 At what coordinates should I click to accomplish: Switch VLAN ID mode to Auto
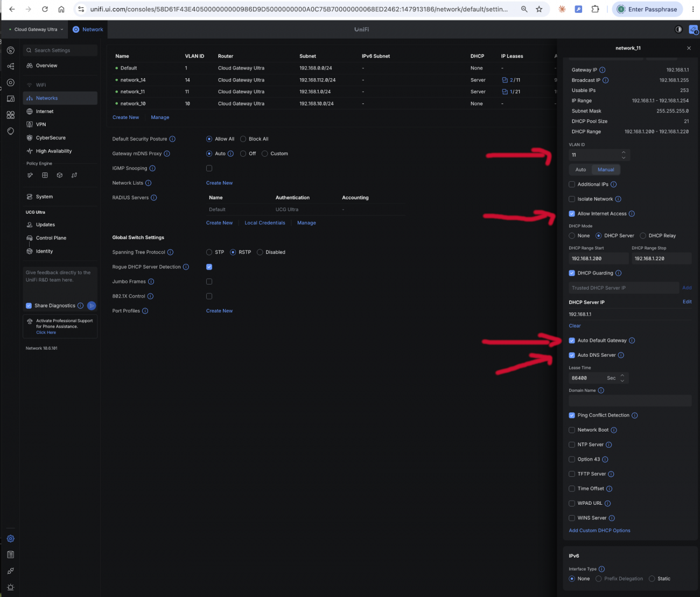point(580,169)
